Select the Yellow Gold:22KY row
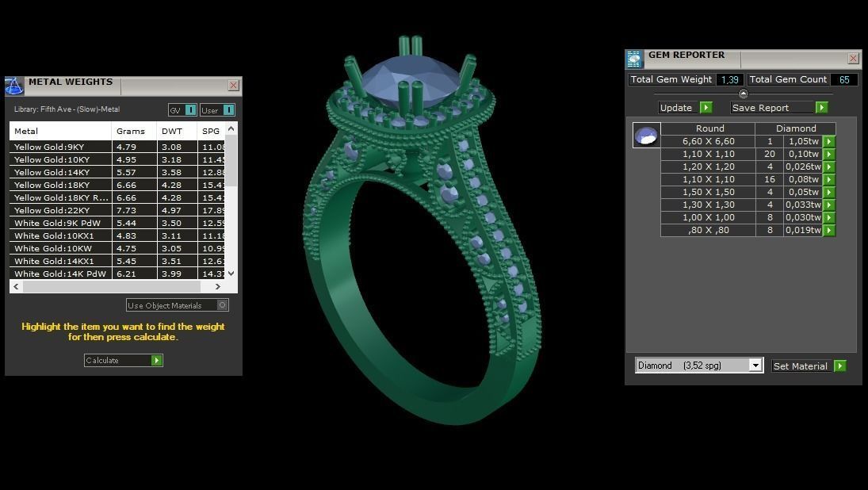The image size is (868, 490). 117,210
